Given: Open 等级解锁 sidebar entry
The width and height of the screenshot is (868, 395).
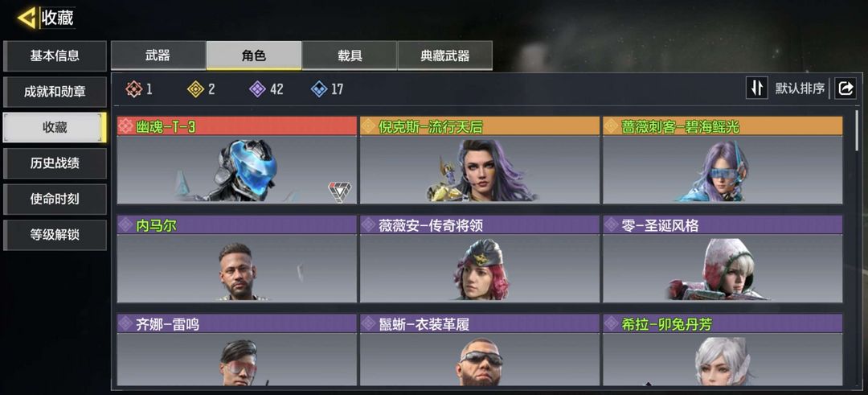Looking at the screenshot, I should pyautogui.click(x=55, y=235).
